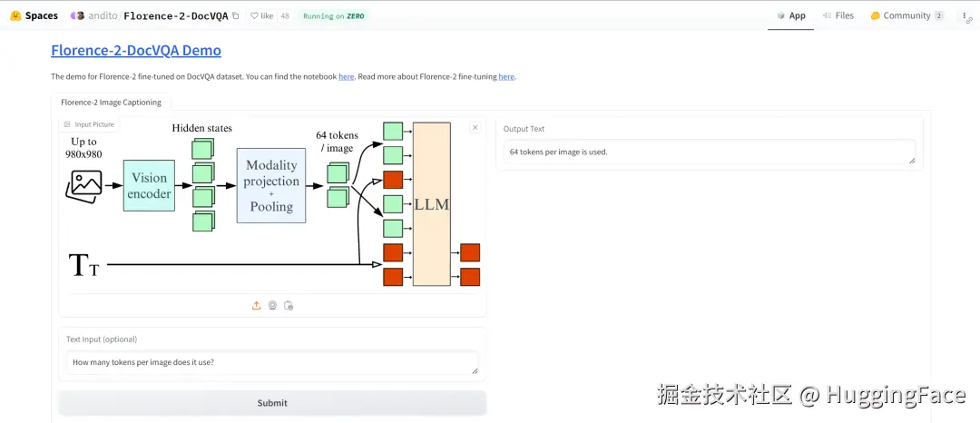Open the Community tab
980x423 pixels.
(906, 15)
